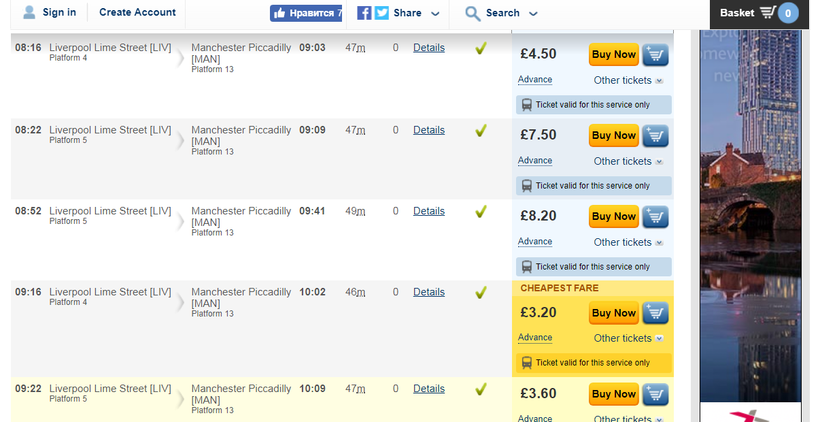Buy Now the £3.60 ticket

click(613, 393)
